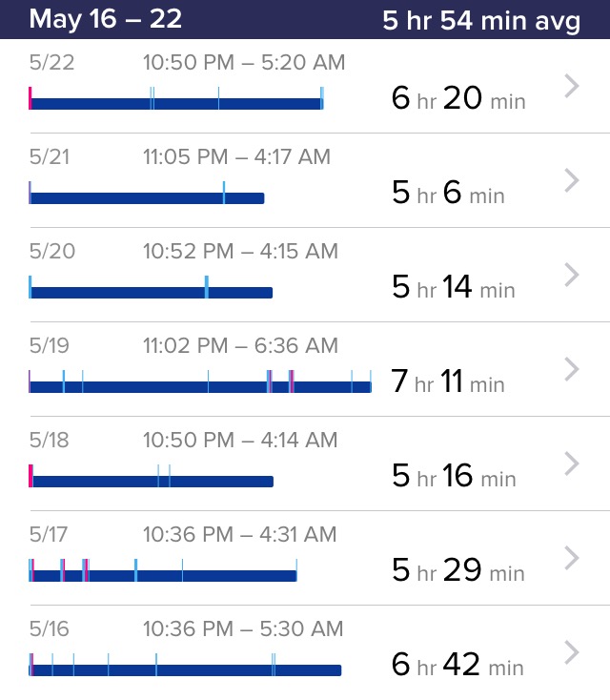Click the 5/16 sleep timeline bar
Image resolution: width=610 pixels, height=700 pixels.
click(186, 670)
